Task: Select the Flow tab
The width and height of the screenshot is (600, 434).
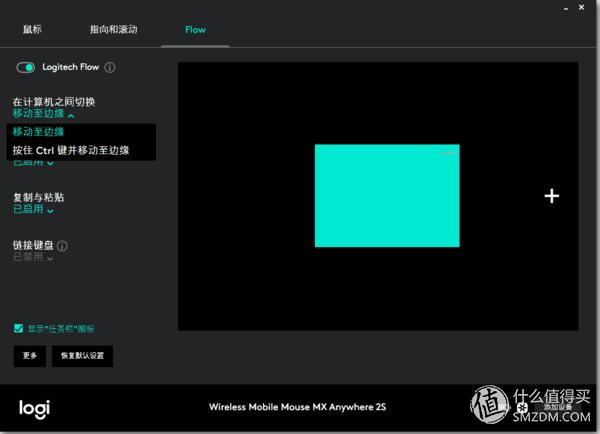Action: (195, 29)
